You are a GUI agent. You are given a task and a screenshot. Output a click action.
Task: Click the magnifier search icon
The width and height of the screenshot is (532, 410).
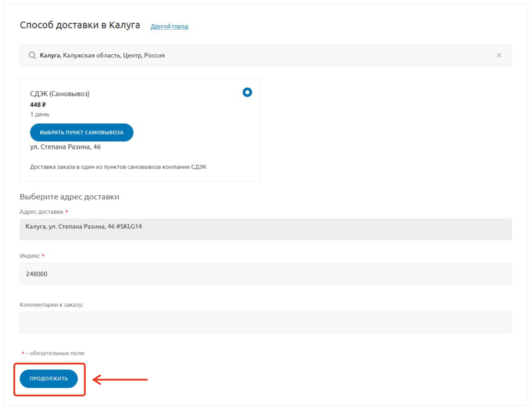[x=32, y=55]
